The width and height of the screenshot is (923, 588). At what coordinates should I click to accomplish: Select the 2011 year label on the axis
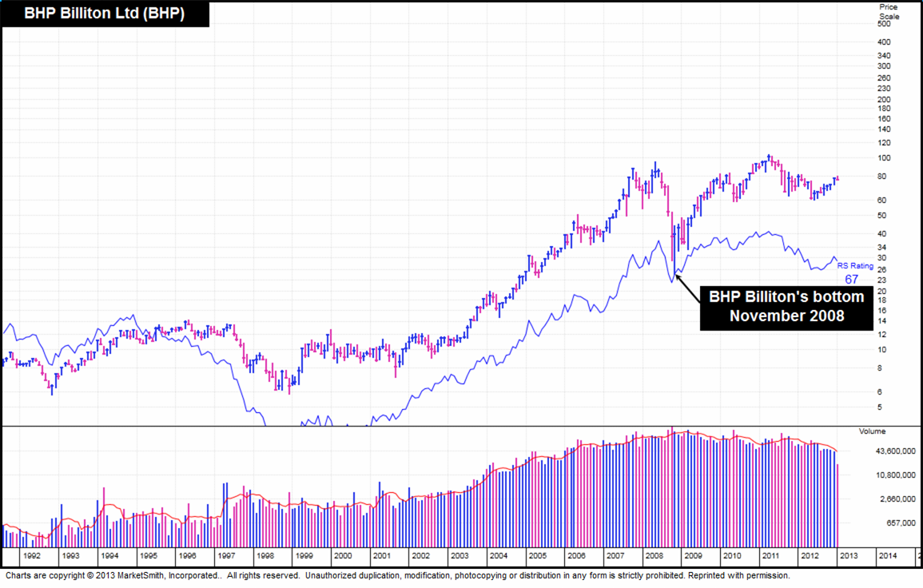click(x=770, y=555)
